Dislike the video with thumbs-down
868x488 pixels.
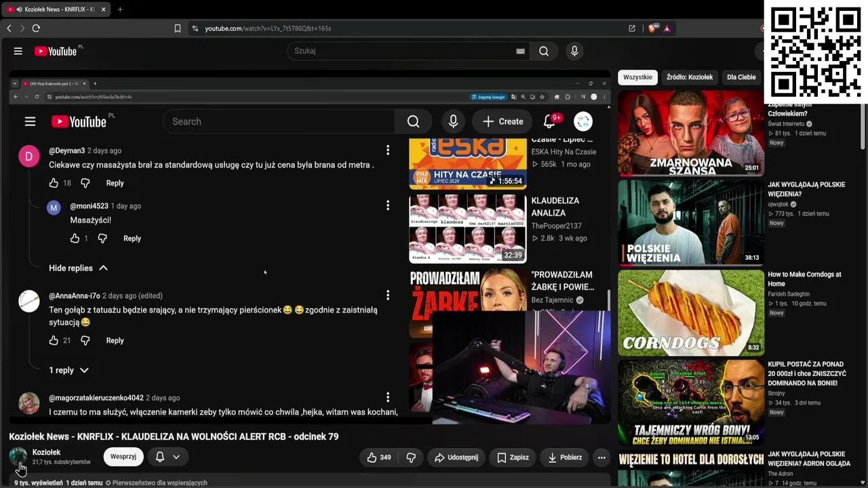tap(411, 457)
